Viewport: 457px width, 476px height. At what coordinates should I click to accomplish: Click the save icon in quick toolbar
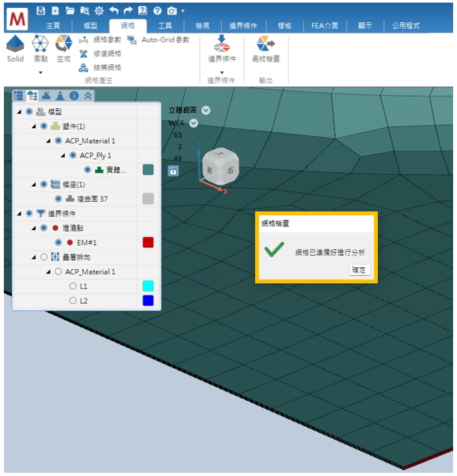click(41, 11)
